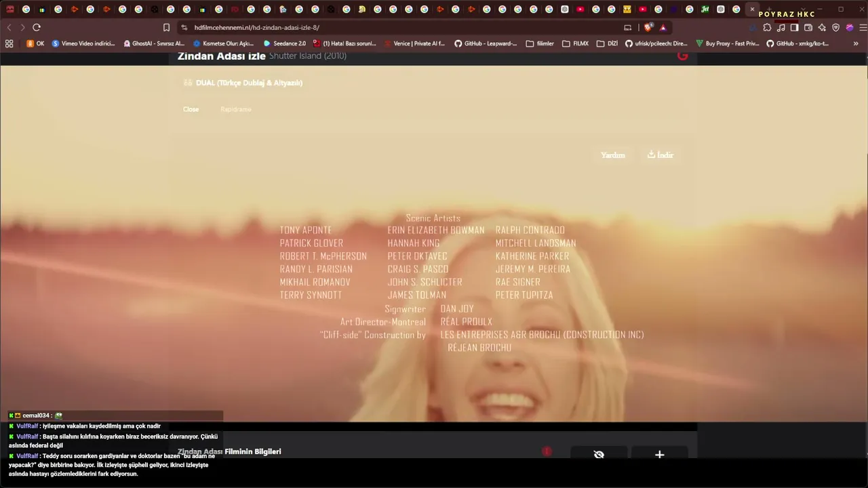The image size is (868, 488).
Task: Bookmark this page with the bookmark icon
Action: [x=166, y=27]
